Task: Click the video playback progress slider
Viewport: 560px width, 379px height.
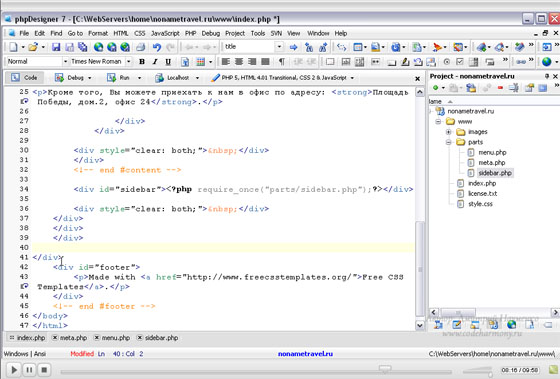Action: coord(256,370)
